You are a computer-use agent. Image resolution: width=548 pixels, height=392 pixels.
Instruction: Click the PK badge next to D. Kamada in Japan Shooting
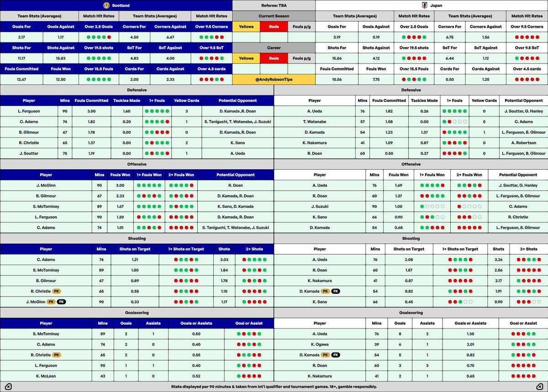click(x=325, y=292)
